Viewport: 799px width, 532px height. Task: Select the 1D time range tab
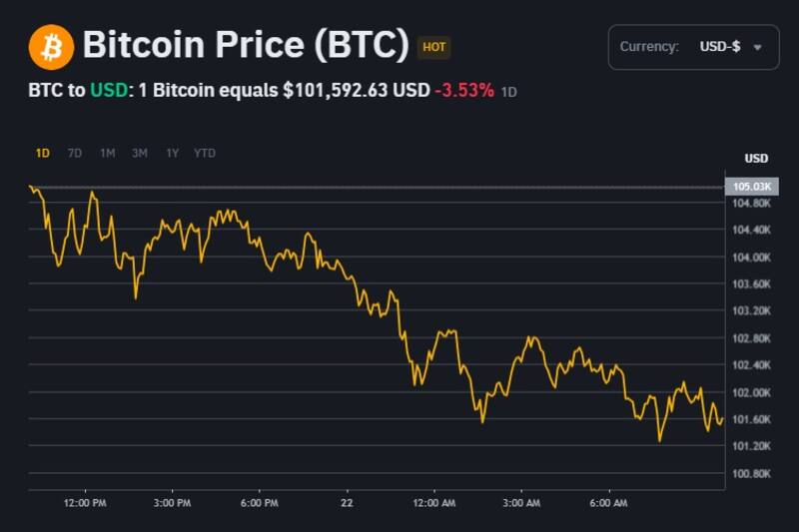point(42,153)
